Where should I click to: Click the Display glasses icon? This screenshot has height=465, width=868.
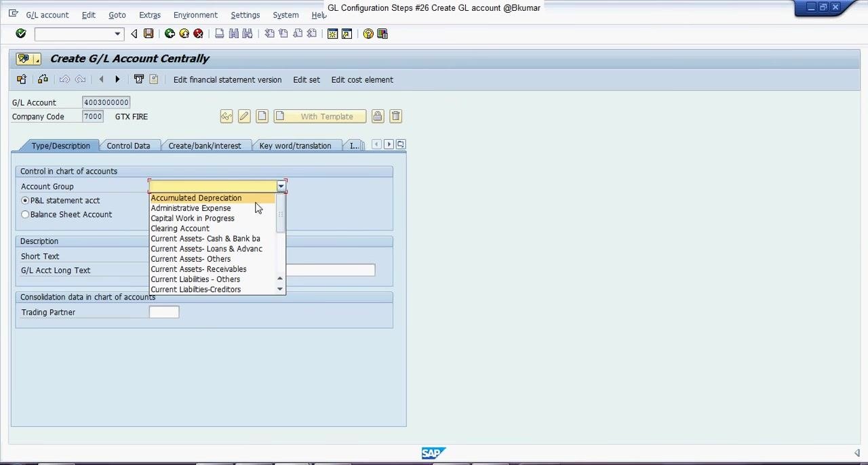pos(226,117)
